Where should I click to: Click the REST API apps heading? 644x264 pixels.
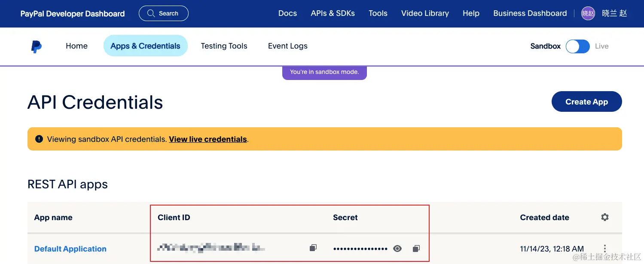pyautogui.click(x=67, y=184)
